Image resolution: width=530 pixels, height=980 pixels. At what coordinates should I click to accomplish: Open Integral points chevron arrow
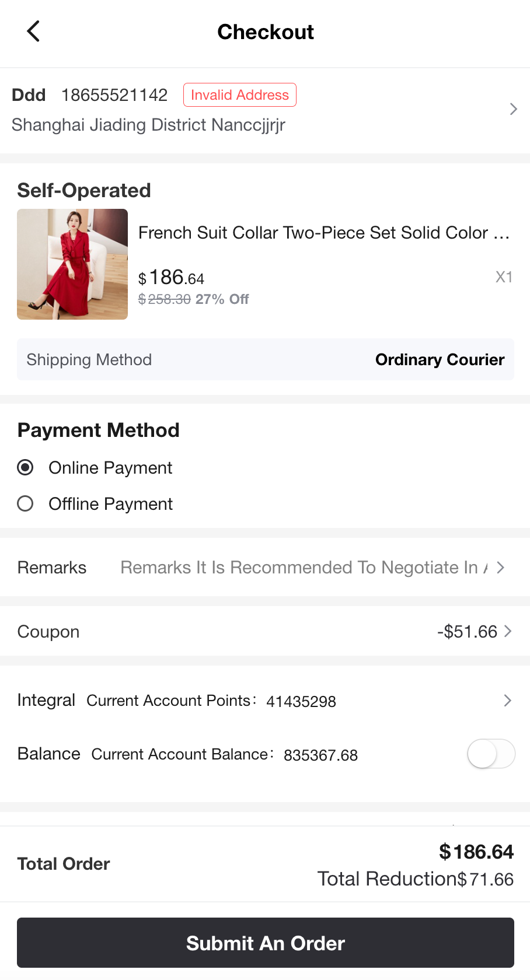click(x=507, y=701)
